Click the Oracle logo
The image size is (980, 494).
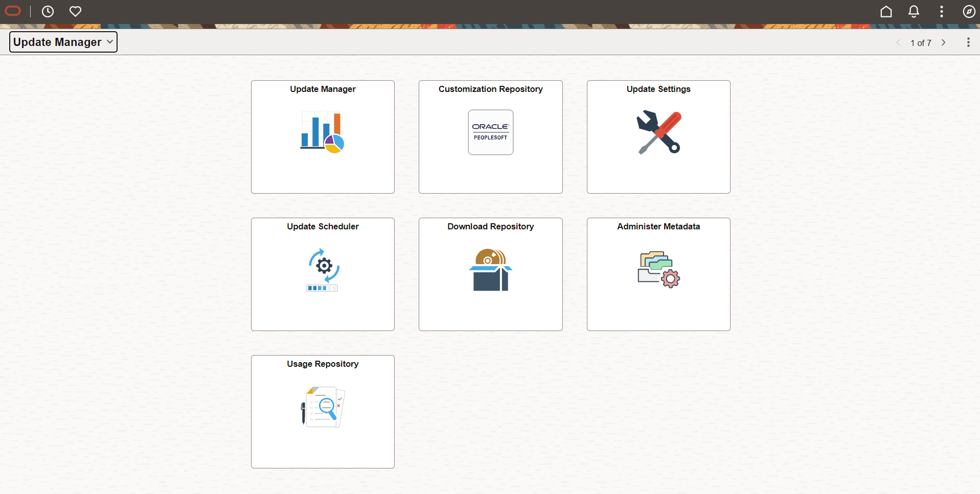13,11
